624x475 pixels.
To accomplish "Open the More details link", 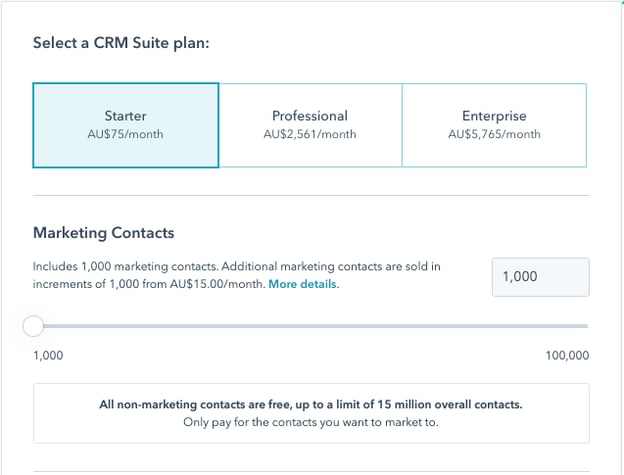I will point(303,284).
